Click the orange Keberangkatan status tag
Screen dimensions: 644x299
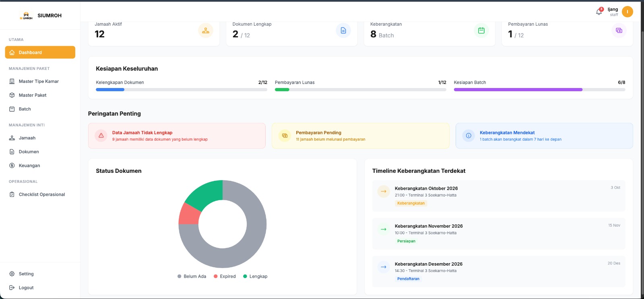[x=411, y=203]
